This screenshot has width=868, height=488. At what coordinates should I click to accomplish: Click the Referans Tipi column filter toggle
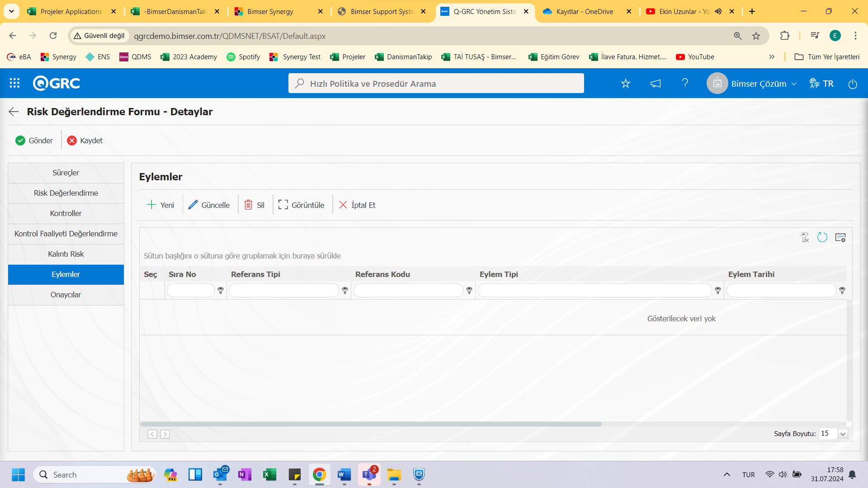click(x=344, y=291)
